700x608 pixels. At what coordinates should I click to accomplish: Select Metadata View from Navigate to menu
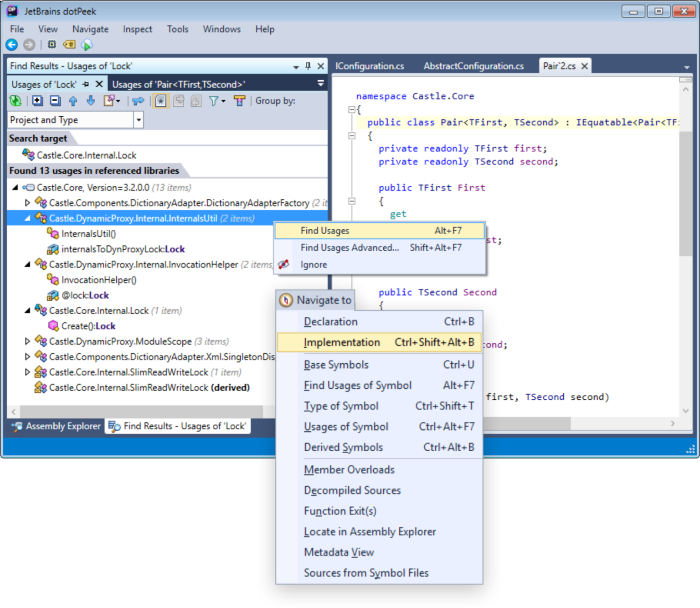point(339,552)
